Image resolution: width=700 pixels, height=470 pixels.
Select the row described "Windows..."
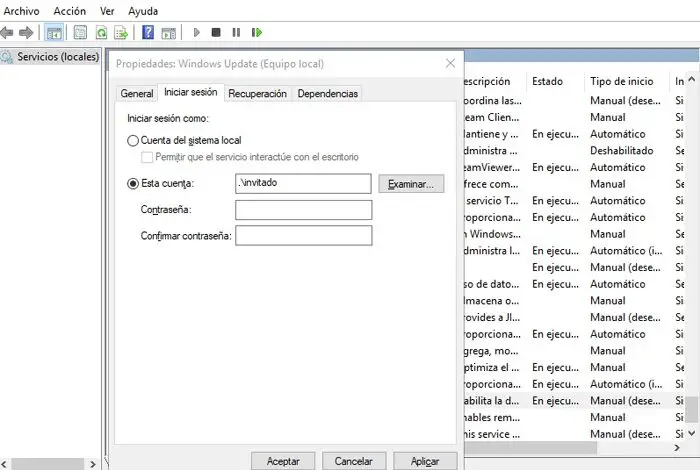pyautogui.click(x=575, y=234)
